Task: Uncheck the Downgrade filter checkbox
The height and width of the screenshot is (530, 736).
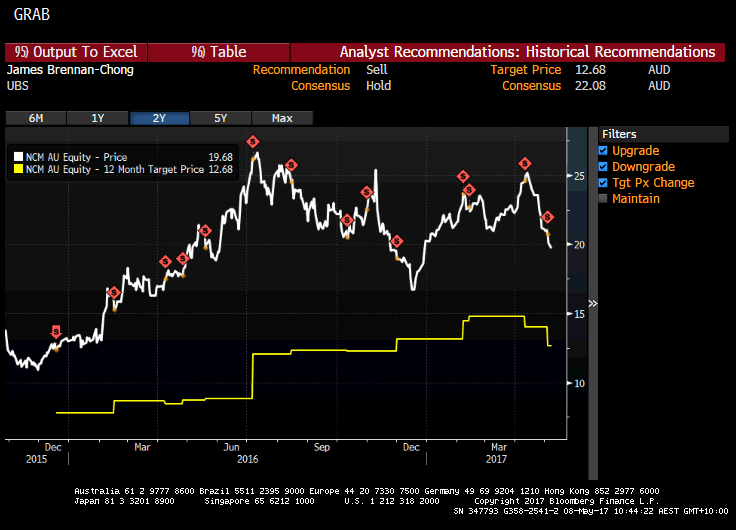Action: click(x=603, y=167)
